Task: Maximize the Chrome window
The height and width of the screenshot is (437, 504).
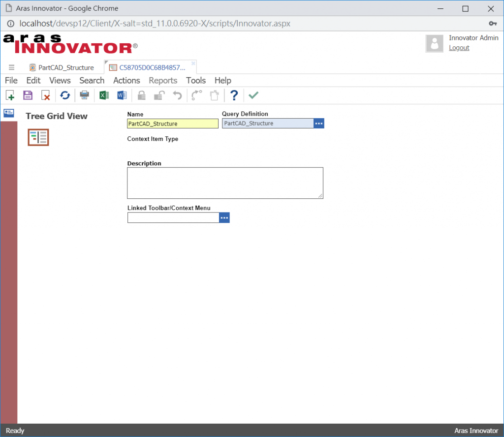Action: pos(466,9)
